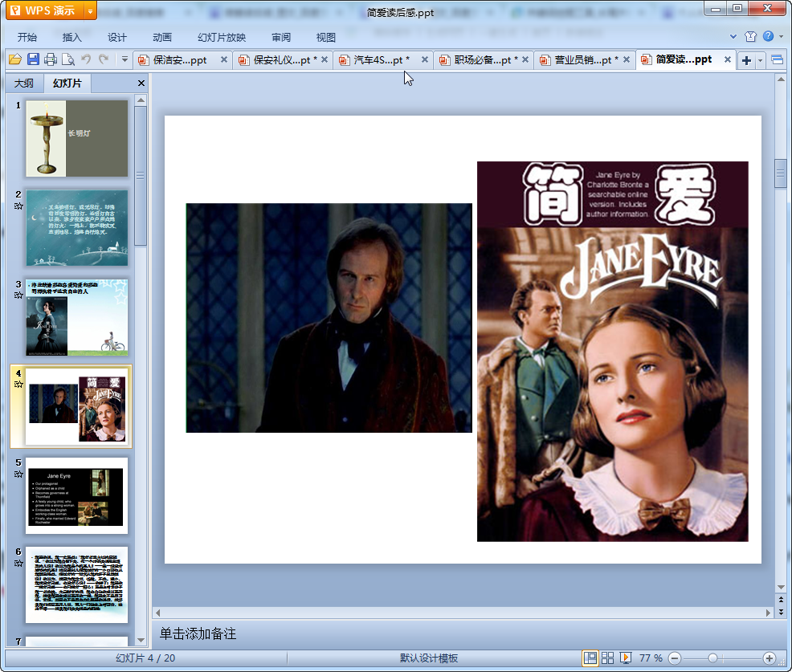Click animation star icon beside slide 5
Screen dimensions: 792x672
18,474
